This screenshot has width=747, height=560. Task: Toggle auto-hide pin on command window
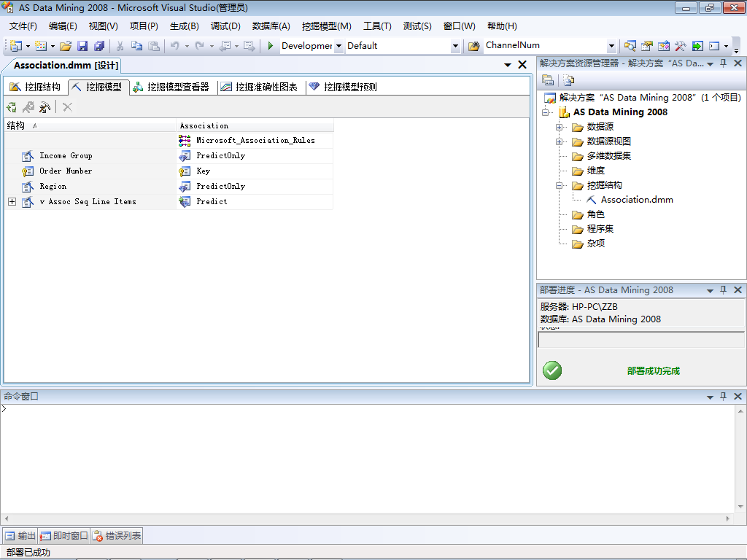pos(723,396)
